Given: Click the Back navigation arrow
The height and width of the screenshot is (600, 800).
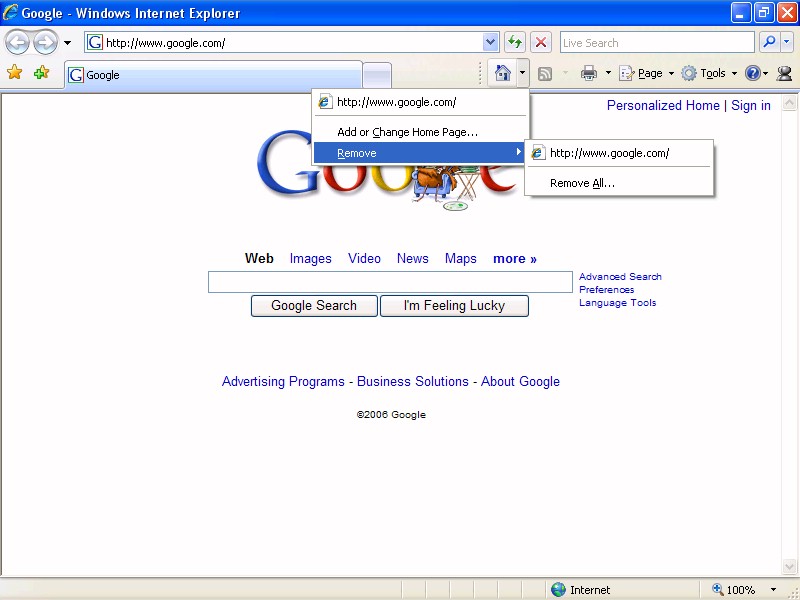Looking at the screenshot, I should pos(17,43).
